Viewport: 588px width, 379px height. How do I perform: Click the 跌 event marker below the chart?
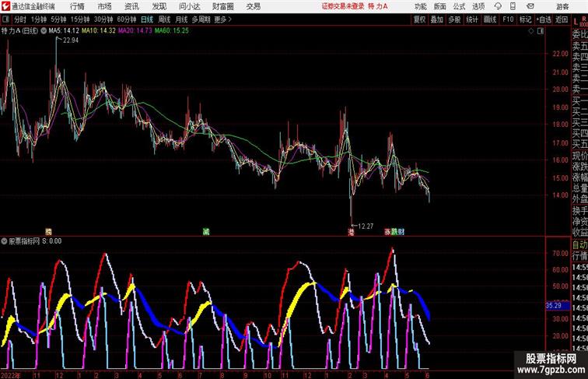[394, 232]
